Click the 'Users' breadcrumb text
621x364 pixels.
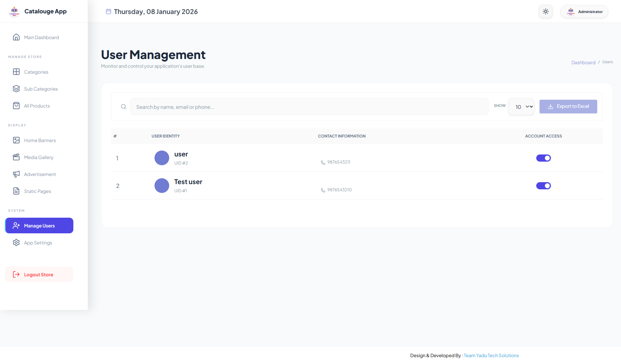coord(607,62)
